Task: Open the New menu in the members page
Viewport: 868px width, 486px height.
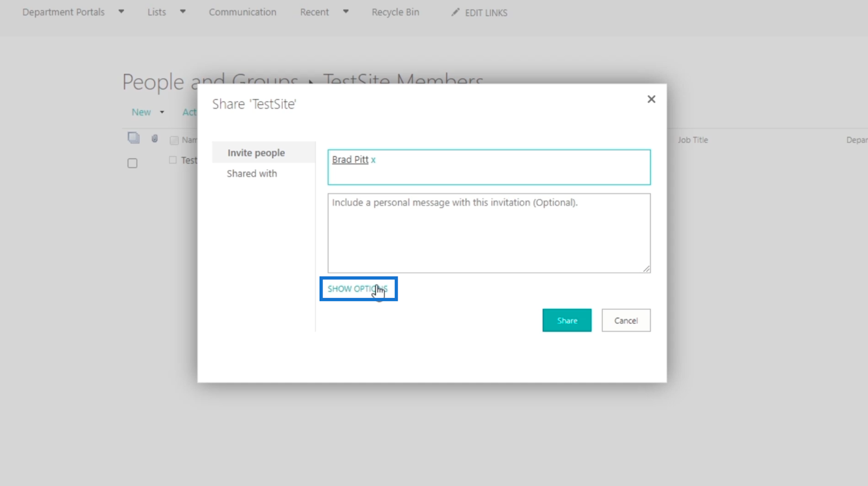Action: [141, 112]
